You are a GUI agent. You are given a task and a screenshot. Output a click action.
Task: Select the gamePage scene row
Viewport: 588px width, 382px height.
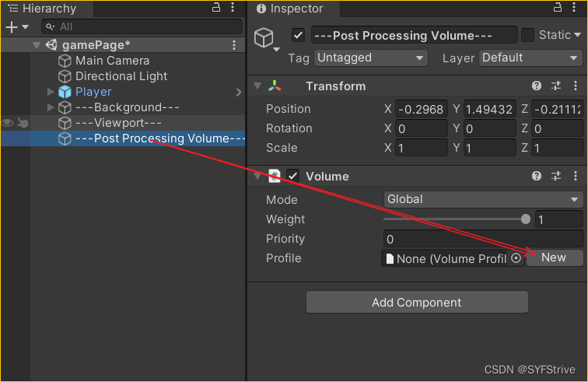[x=123, y=45]
